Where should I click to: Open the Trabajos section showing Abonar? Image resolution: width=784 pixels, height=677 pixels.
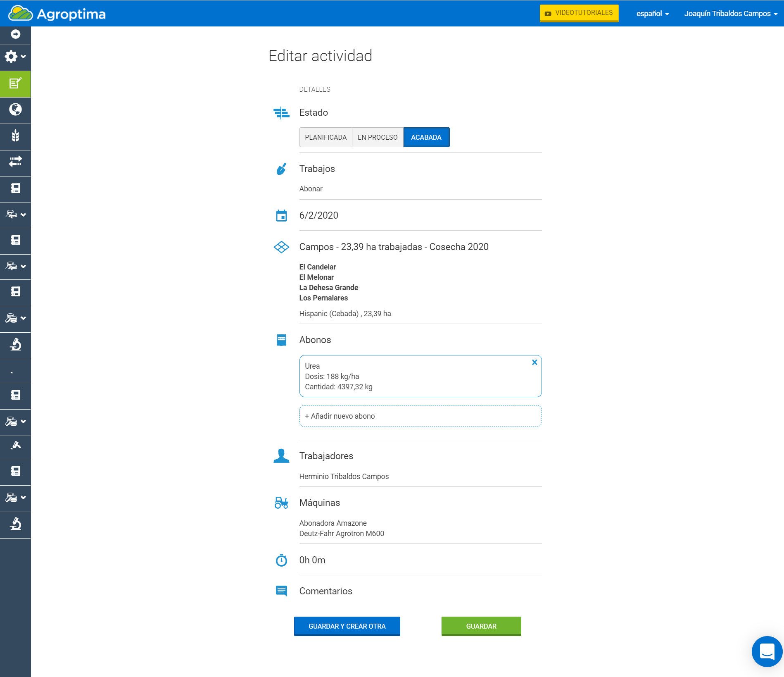(317, 169)
